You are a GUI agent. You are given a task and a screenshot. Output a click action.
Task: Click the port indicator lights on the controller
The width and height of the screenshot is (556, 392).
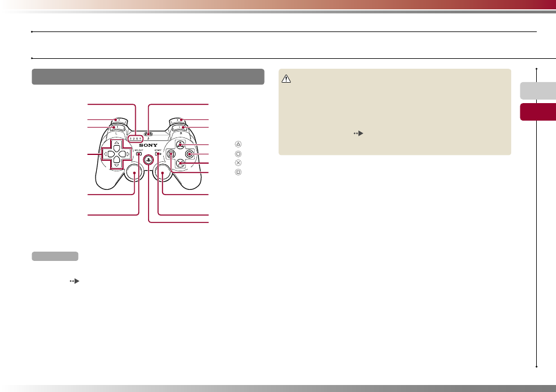click(135, 139)
